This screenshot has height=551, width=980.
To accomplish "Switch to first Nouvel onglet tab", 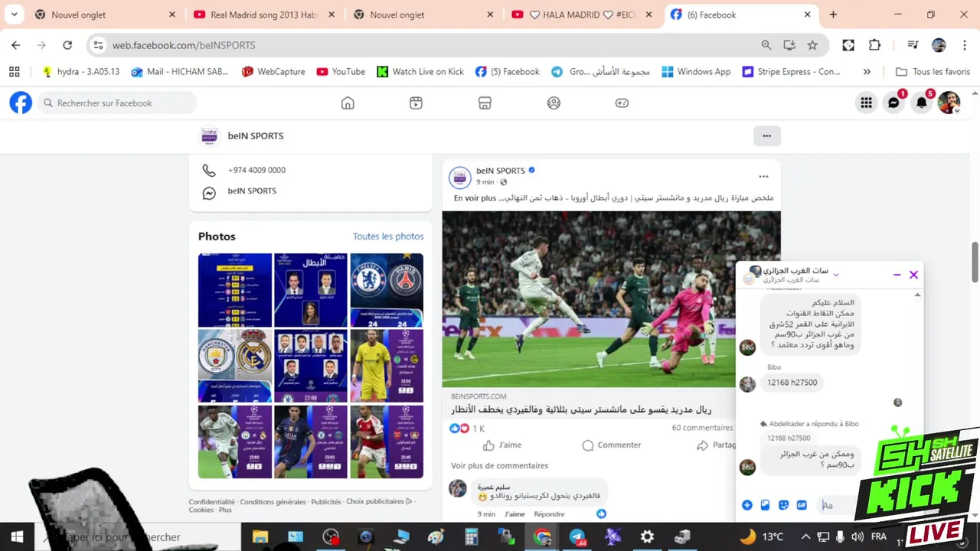I will coord(104,15).
